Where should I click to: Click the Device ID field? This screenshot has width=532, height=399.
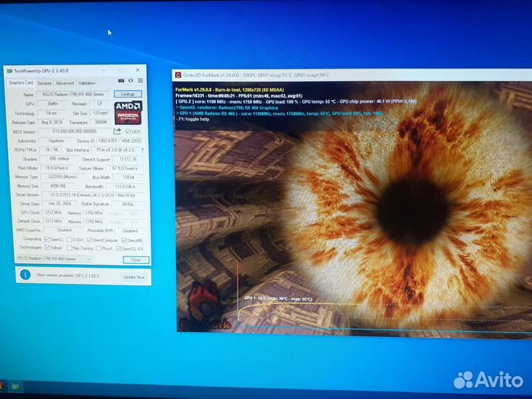click(119, 140)
